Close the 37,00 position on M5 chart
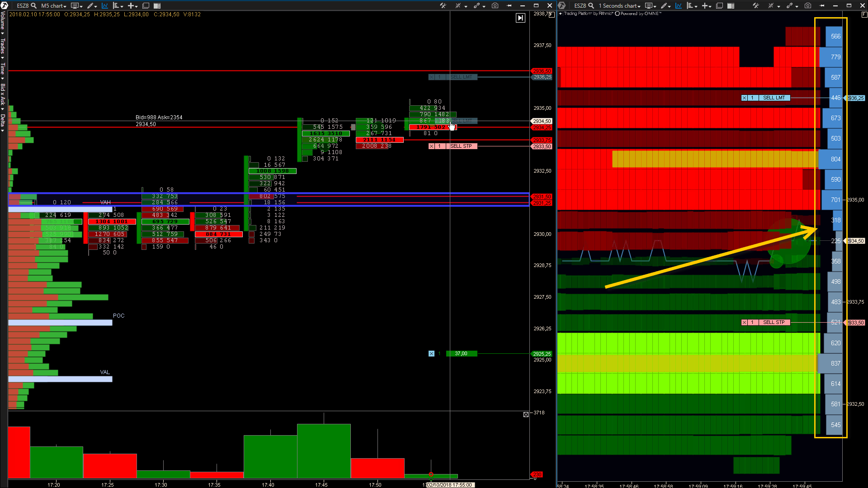868x488 pixels. click(431, 353)
